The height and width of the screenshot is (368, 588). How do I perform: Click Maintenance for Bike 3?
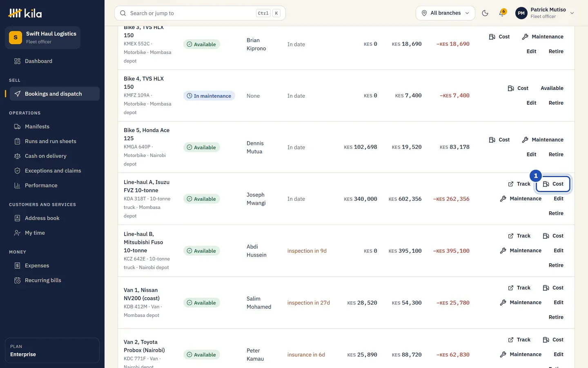tap(543, 37)
